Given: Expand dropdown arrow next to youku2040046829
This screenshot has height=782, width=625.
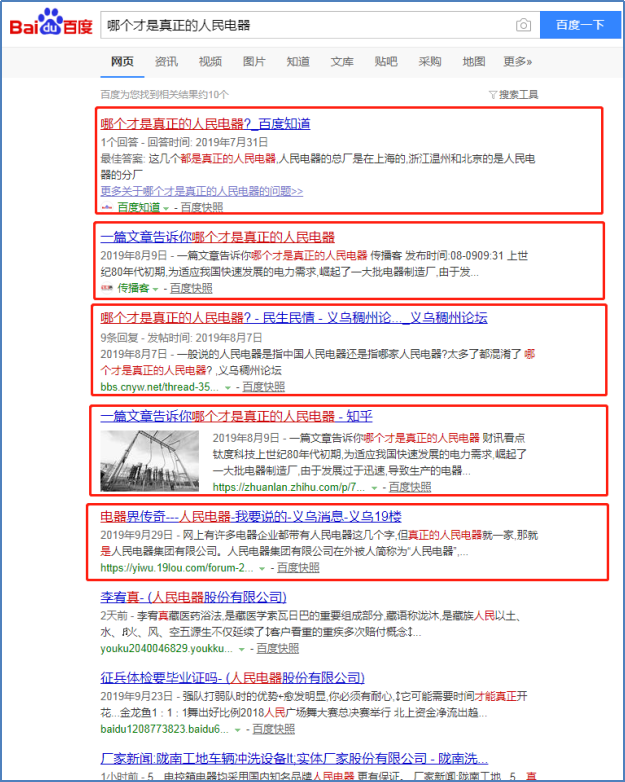Looking at the screenshot, I should pos(241,649).
